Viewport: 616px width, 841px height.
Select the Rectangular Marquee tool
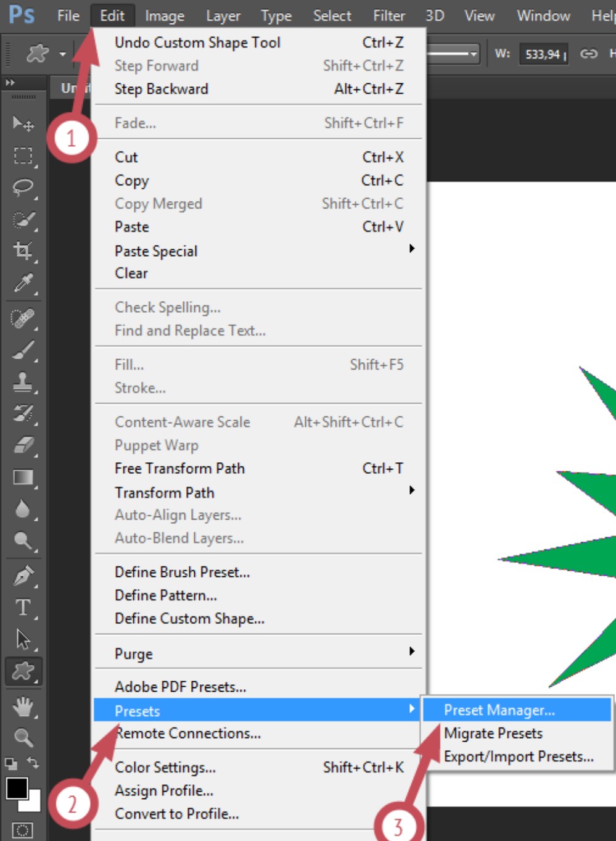click(23, 155)
